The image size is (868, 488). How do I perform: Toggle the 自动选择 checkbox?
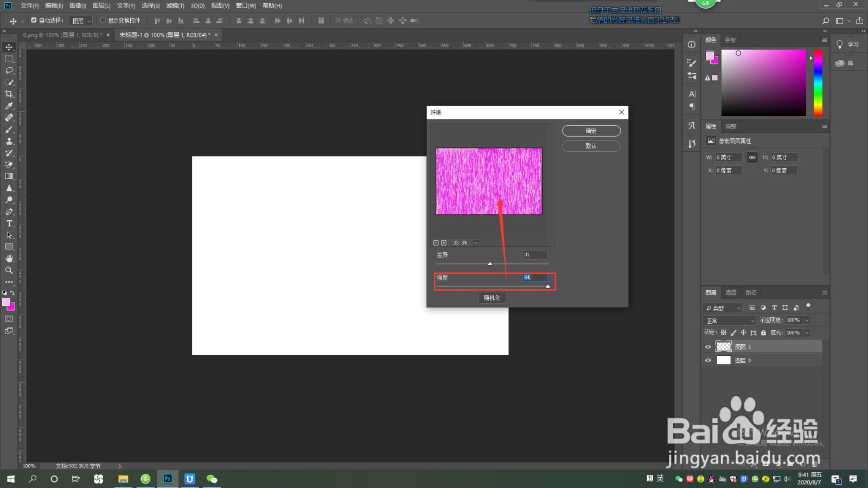(x=34, y=20)
